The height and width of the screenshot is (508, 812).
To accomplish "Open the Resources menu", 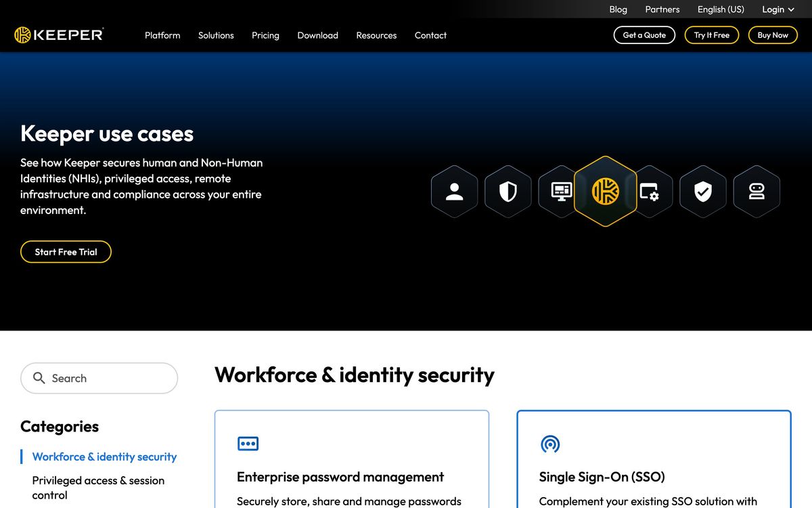I will [376, 35].
